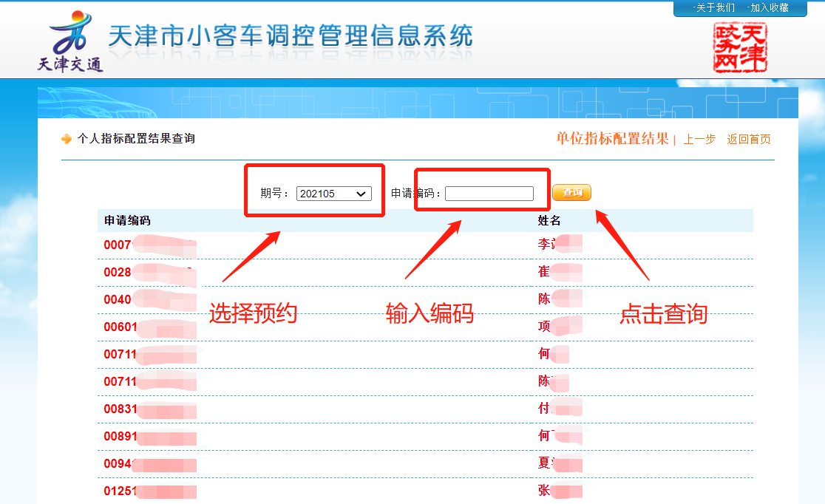825x504 pixels.
Task: Click the 加入收藏 link
Action: point(770,8)
